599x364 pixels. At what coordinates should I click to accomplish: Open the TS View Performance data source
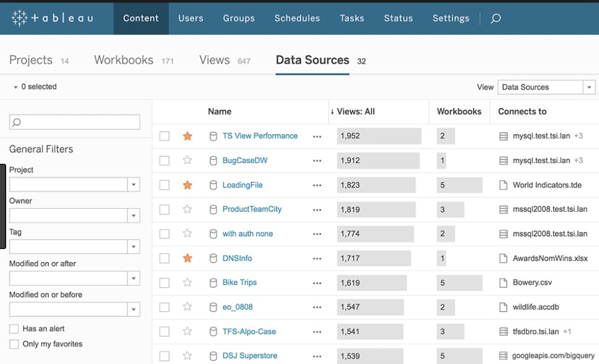259,136
